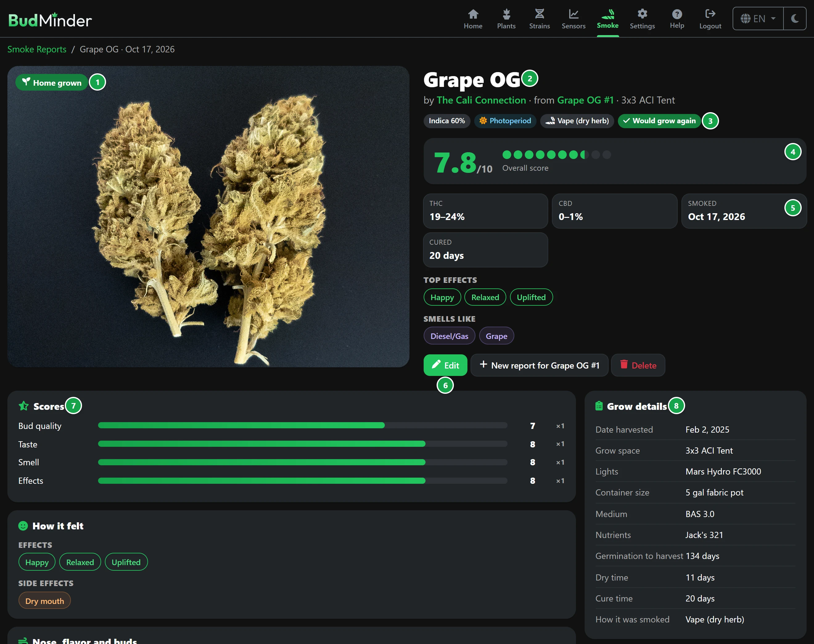This screenshot has width=814, height=644.
Task: Click the Home grown badge
Action: pos(52,82)
